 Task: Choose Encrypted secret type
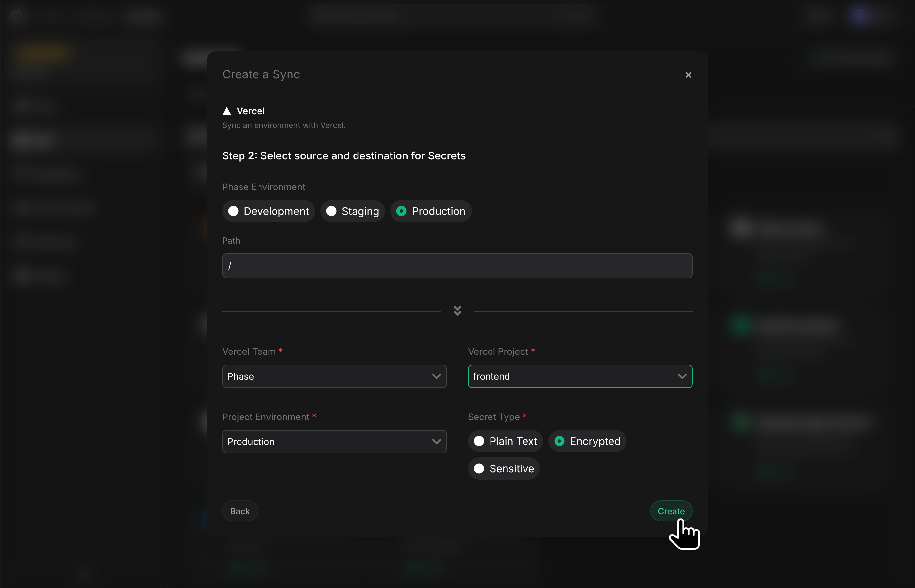point(587,441)
